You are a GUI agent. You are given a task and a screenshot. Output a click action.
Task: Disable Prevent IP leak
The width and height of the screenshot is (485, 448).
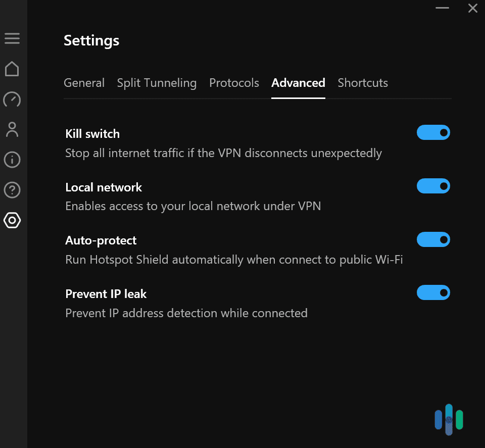433,292
